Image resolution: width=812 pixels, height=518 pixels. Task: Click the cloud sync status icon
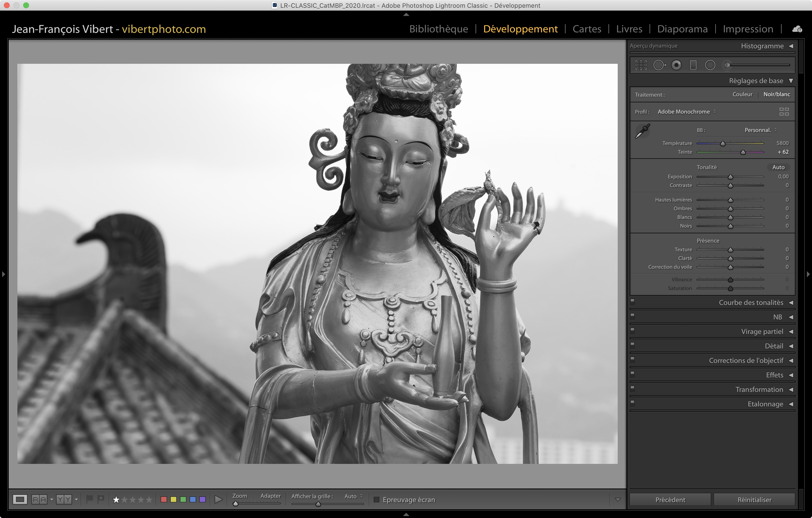(x=797, y=29)
